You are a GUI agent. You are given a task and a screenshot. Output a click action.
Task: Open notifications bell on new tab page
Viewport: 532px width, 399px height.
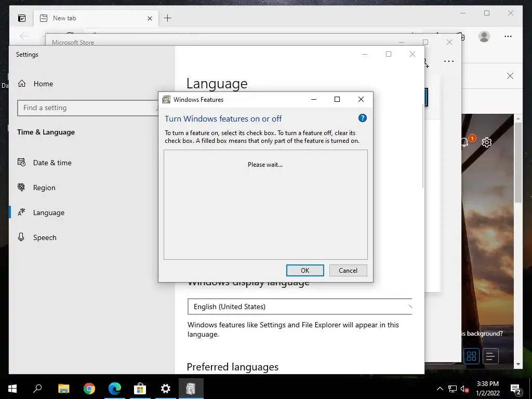(x=465, y=142)
